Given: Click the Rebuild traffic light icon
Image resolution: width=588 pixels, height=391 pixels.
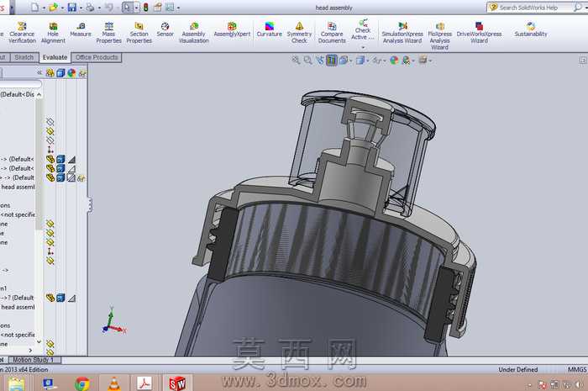Looking at the screenshot, I should pos(145,7).
